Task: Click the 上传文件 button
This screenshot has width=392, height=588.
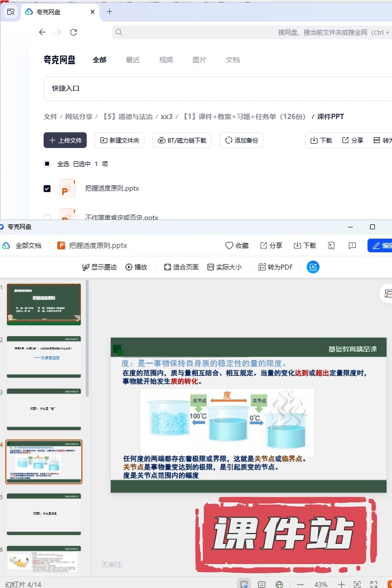Action: pos(65,140)
